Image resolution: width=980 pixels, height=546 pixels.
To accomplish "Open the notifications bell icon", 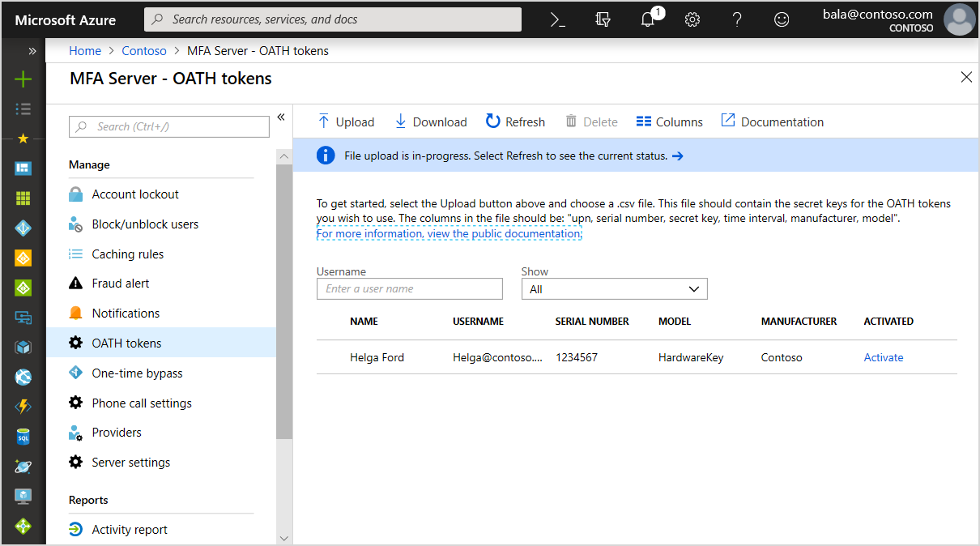I will 648,19.
